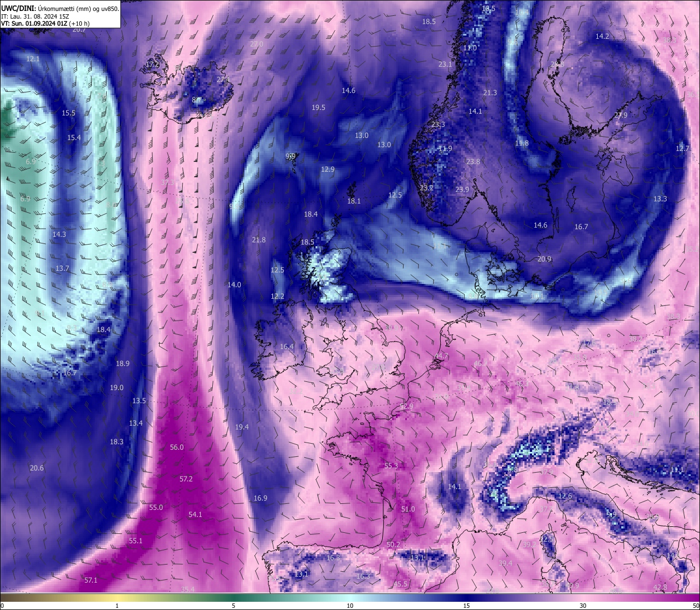Click the 'IT: Lau. 31. 08. 2024 15Z' line

tap(35, 16)
